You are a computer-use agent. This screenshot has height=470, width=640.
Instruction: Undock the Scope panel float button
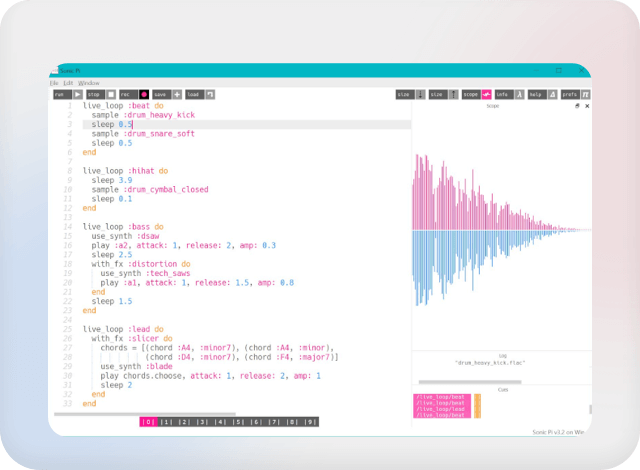(577, 105)
